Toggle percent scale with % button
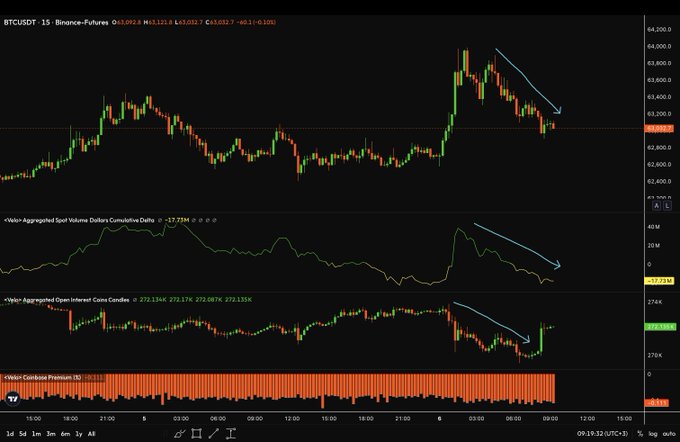Viewport: 680px width, 442px height. pyautogui.click(x=640, y=433)
